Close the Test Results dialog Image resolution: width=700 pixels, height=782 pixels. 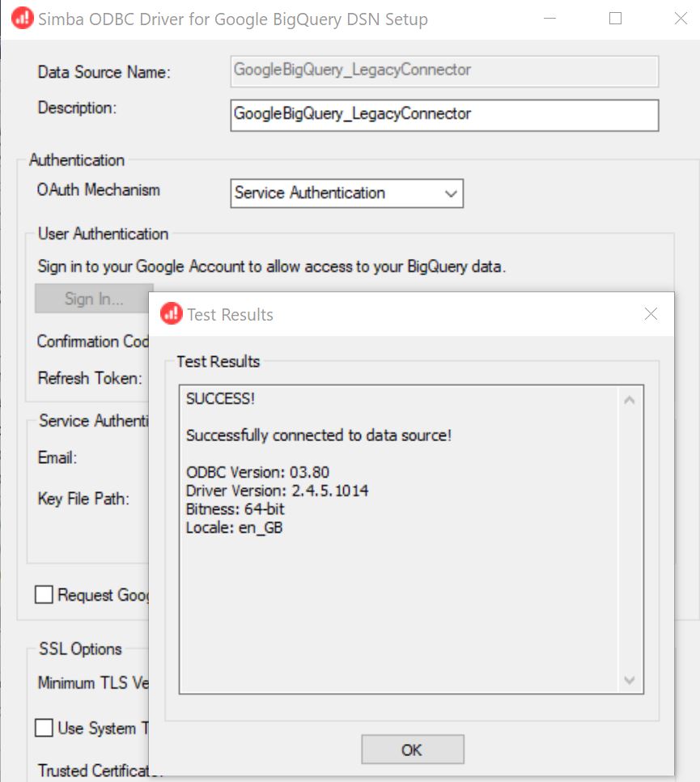651,313
